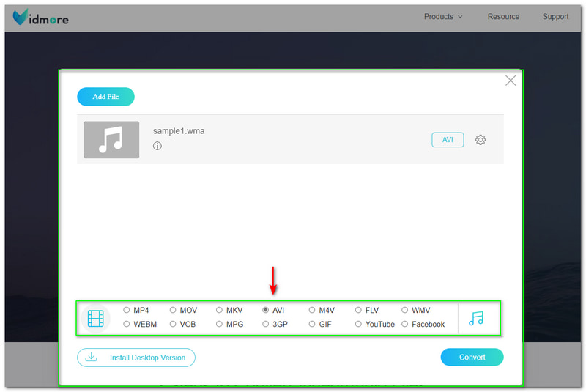Click the Vidmore logo

(41, 17)
